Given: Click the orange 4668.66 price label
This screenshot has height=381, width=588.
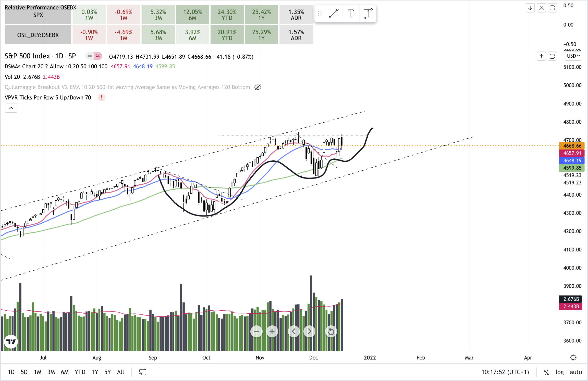Looking at the screenshot, I should click(x=572, y=146).
